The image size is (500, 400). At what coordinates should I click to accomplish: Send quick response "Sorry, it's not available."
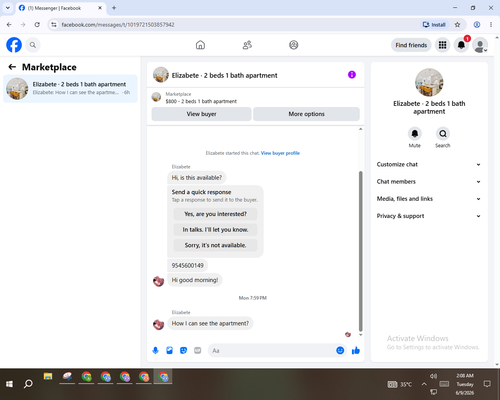click(215, 245)
